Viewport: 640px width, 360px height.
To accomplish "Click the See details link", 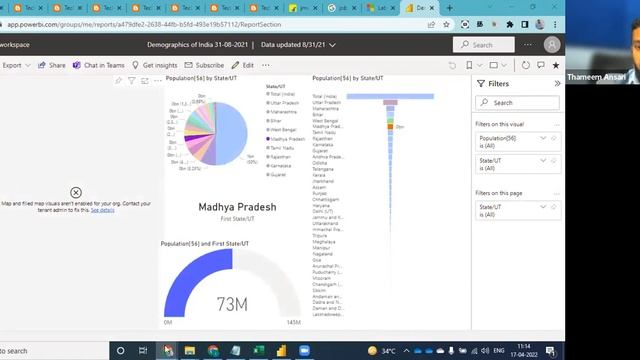I will point(102,210).
